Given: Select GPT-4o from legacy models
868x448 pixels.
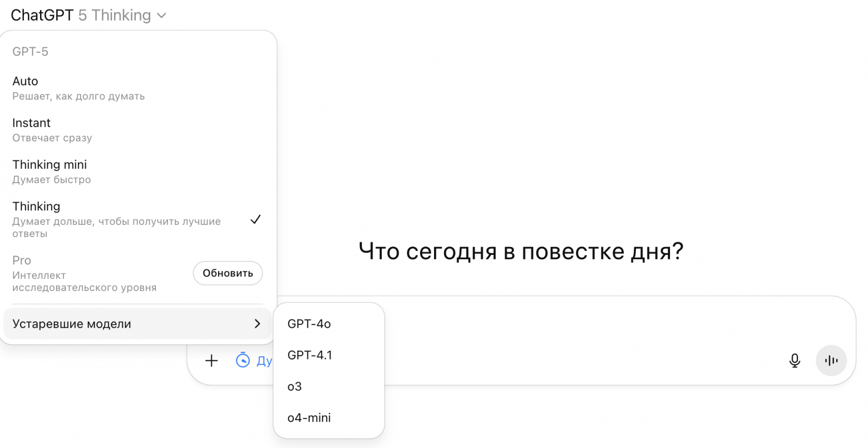Looking at the screenshot, I should point(309,324).
